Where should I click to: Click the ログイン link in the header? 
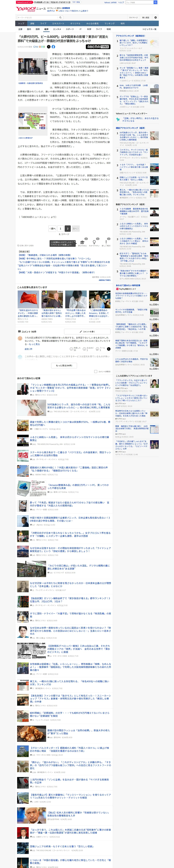[x=51, y=11]
